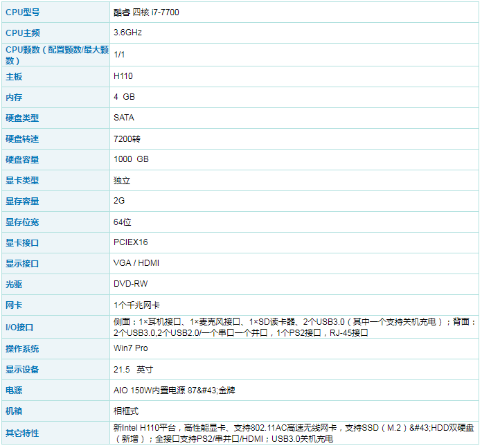Click the 网卡 label
The image size is (482, 448).
coord(14,305)
